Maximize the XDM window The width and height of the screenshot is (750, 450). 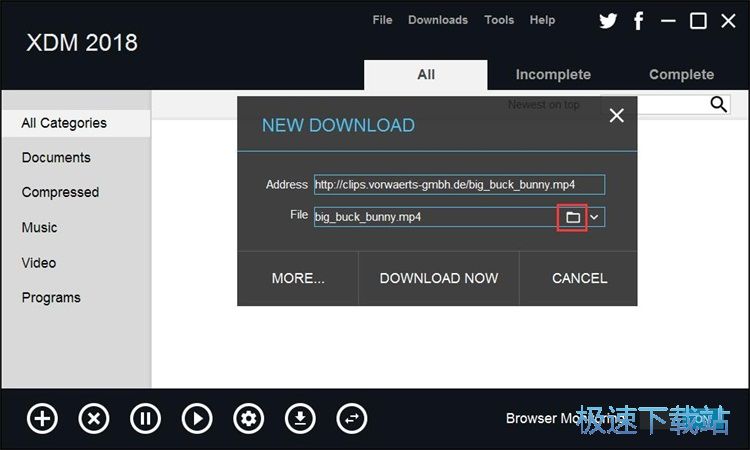[698, 21]
